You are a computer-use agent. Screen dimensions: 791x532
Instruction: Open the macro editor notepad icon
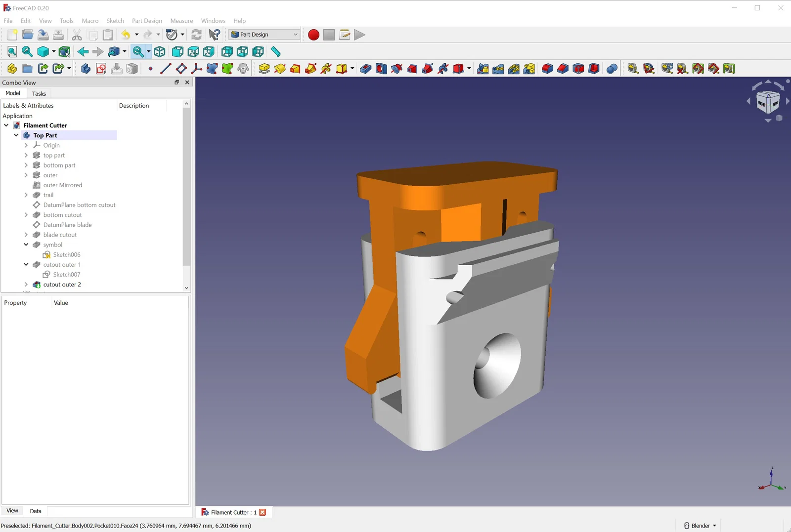(x=345, y=35)
